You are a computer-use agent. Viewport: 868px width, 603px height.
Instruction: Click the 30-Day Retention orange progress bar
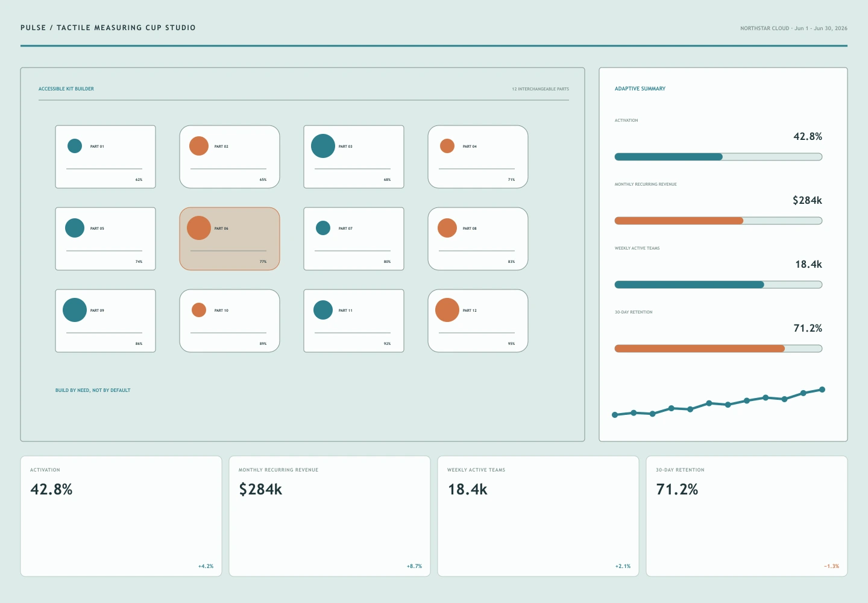click(719, 349)
